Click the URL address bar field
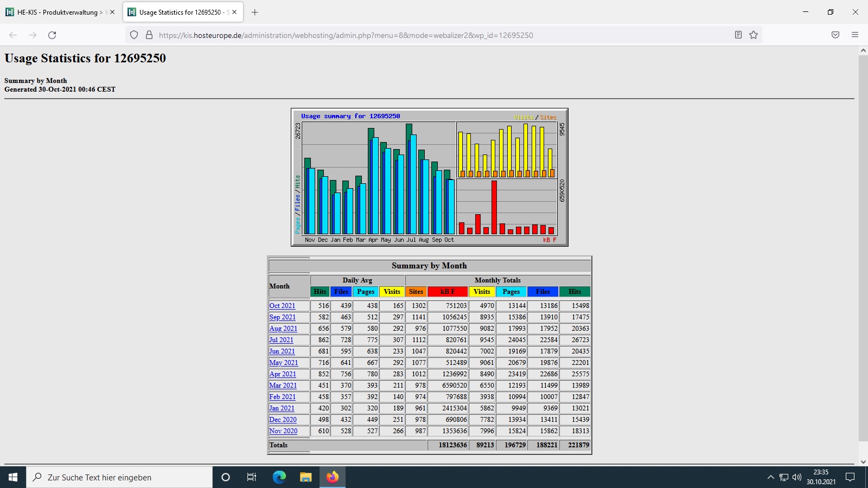The width and height of the screenshot is (868, 488). (434, 35)
